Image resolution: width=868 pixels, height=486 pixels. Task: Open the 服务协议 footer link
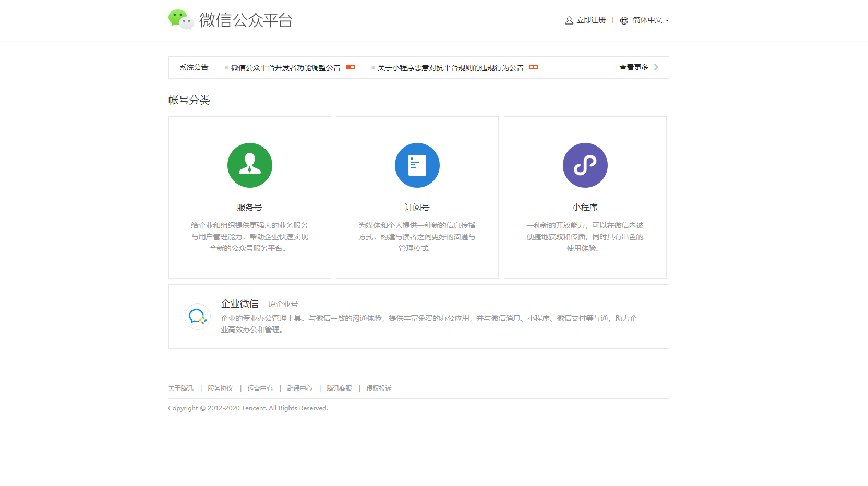[220, 388]
